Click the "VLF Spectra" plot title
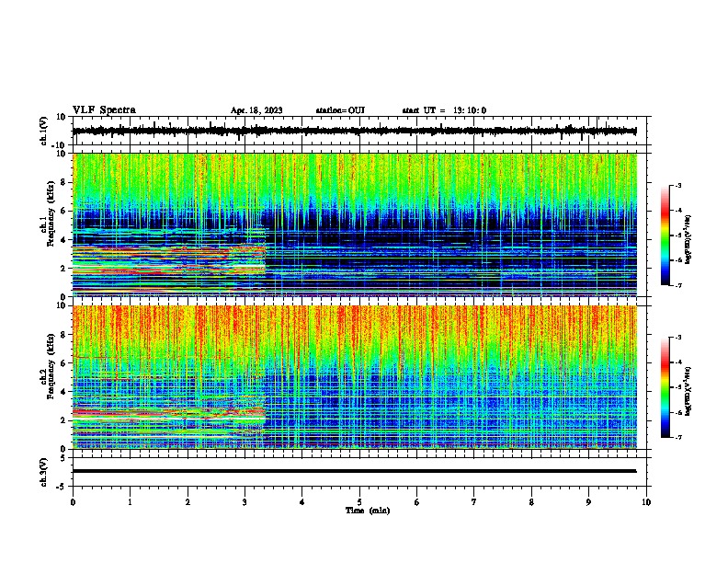This screenshot has height=563, width=728. pyautogui.click(x=104, y=110)
